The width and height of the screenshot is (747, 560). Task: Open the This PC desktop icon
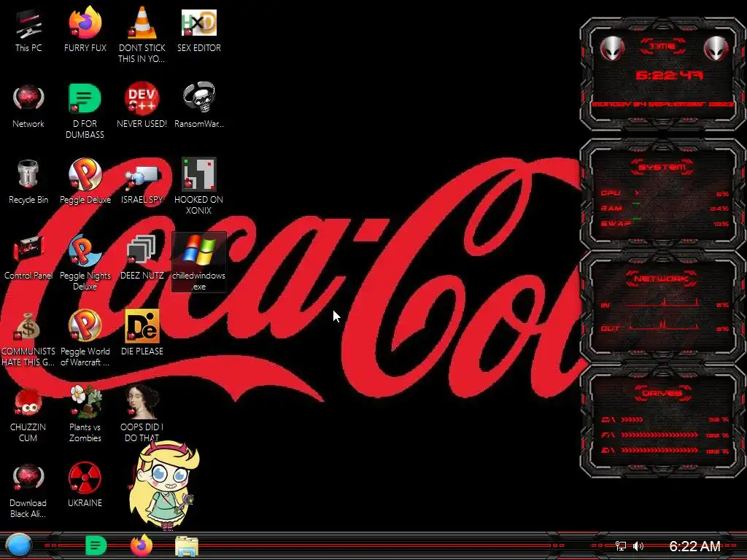coord(28,29)
